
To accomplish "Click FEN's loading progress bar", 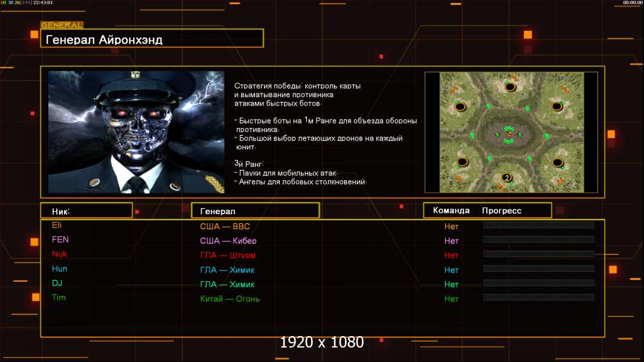I will coord(539,240).
